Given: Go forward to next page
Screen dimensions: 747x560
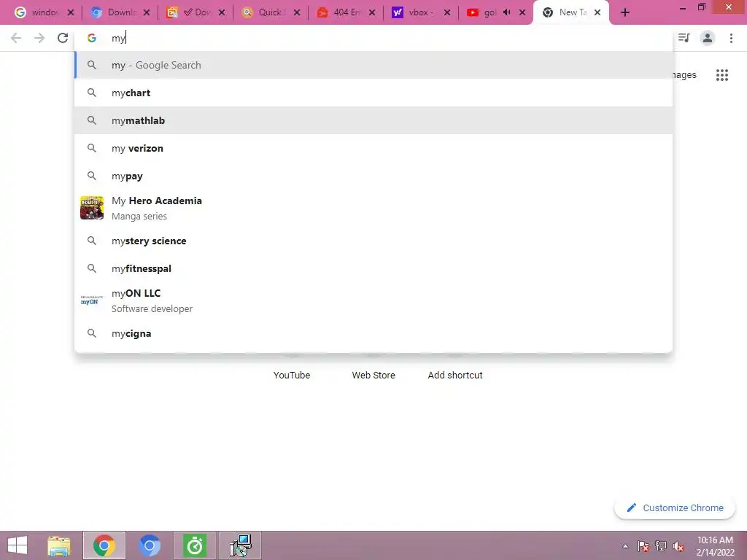Looking at the screenshot, I should pos(39,38).
